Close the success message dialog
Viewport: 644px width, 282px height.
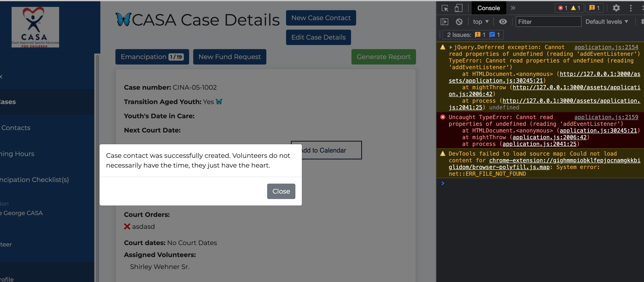(281, 191)
